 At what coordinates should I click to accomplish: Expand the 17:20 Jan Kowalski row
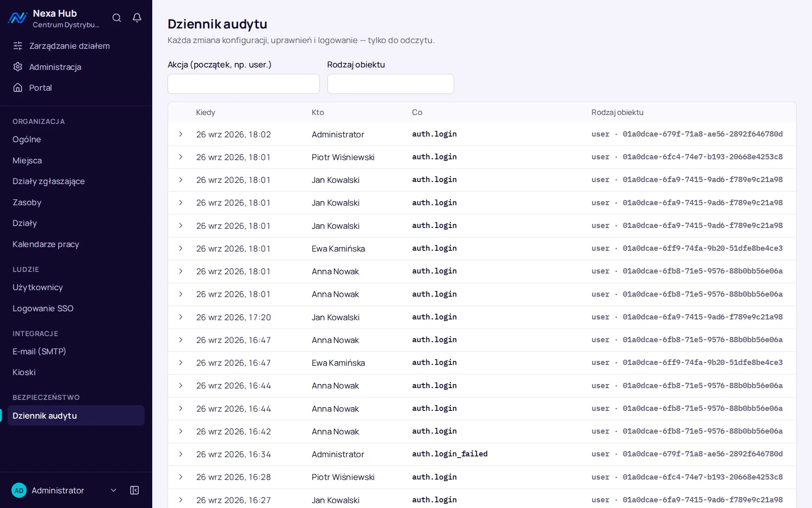click(181, 317)
